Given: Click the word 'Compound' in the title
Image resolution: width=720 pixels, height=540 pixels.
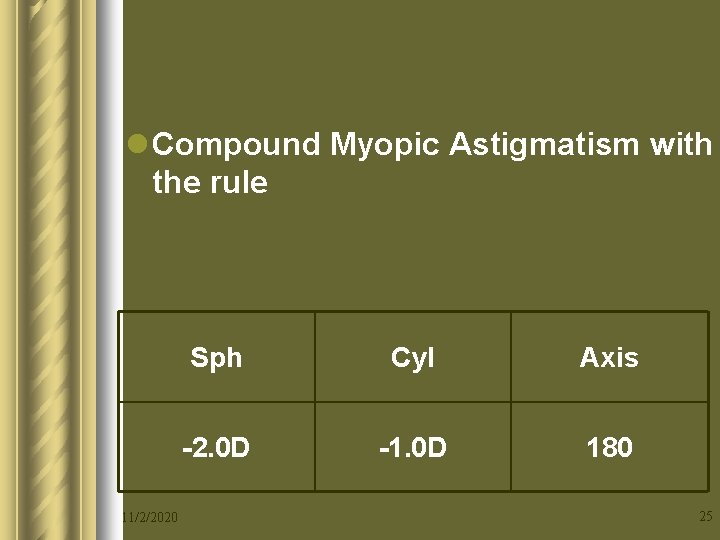Looking at the screenshot, I should [236, 146].
